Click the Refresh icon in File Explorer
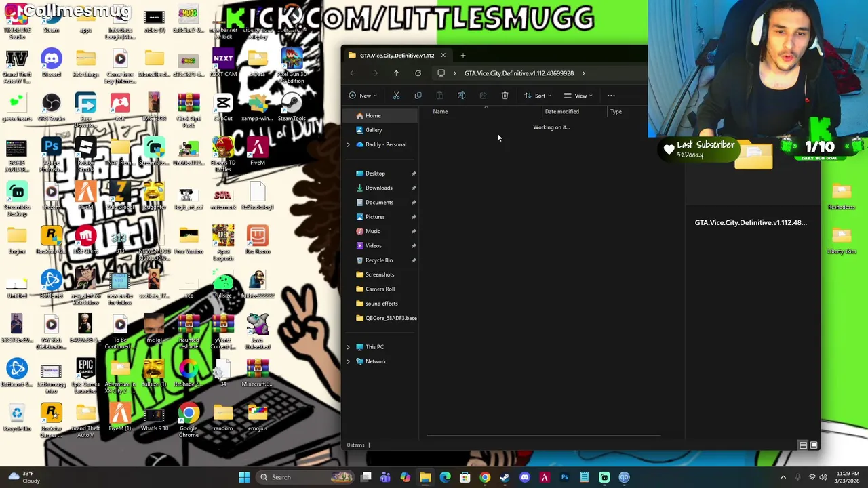Screen dimensions: 868x488 click(x=418, y=73)
